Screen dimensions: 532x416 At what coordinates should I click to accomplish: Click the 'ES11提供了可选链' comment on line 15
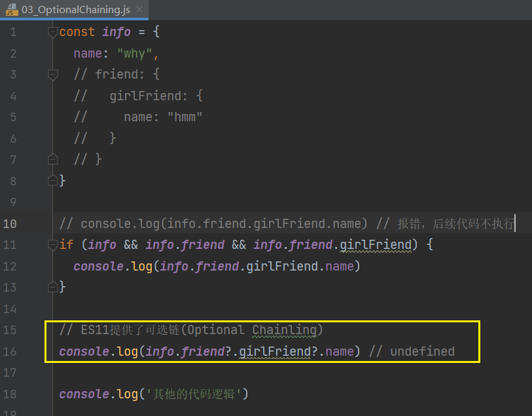click(131, 330)
